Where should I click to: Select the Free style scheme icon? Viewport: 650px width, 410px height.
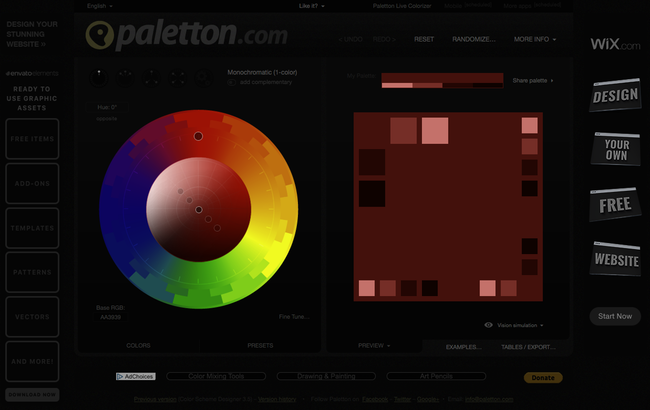tap(203, 78)
